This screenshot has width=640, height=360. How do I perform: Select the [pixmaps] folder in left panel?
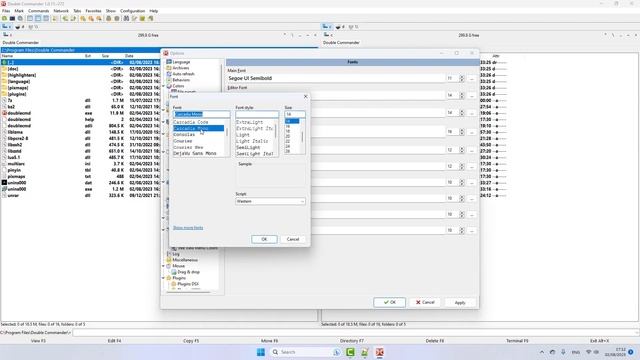[x=18, y=88]
